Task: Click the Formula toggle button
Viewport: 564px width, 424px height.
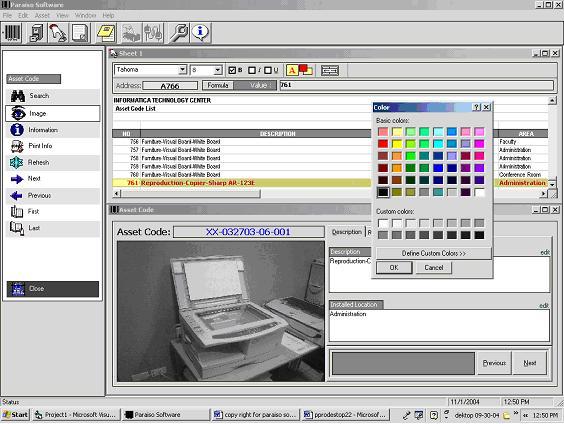Action: pos(218,85)
